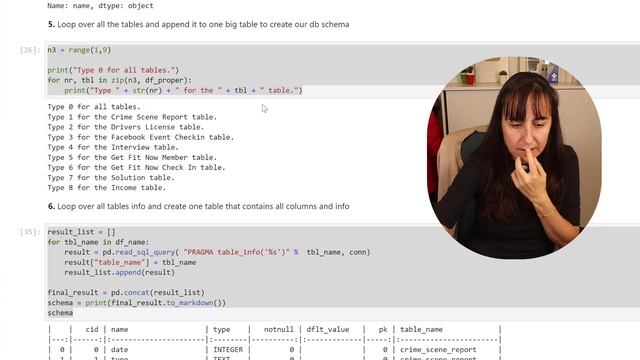Click the 'final_result = pd.concat' line
The image size is (640, 360).
pos(126,293)
